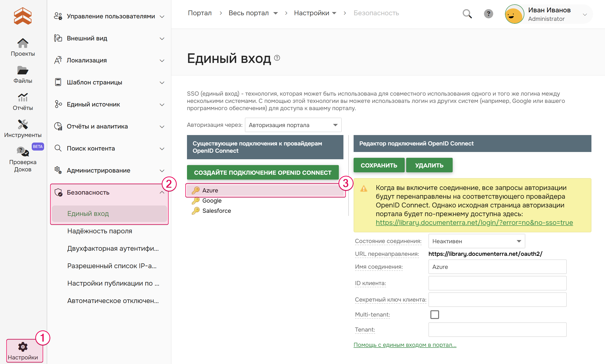Collapse the 'Безопасность' menu section
The image size is (605, 364).
click(x=162, y=193)
